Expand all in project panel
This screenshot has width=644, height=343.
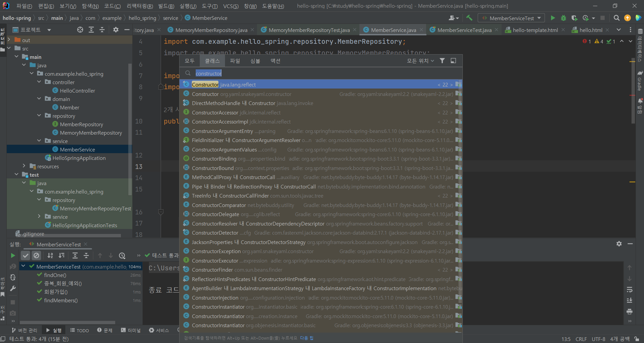click(91, 30)
